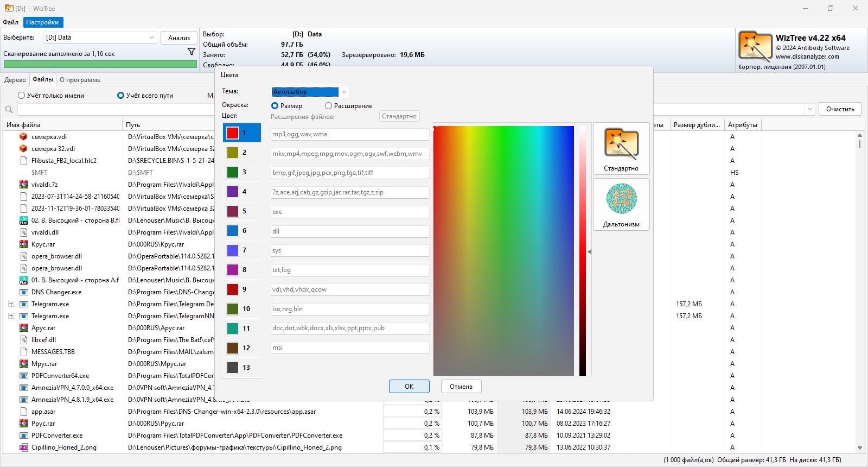Click the search magnifier icon
Image resolution: width=868 pixels, height=467 pixels.
click(x=9, y=109)
